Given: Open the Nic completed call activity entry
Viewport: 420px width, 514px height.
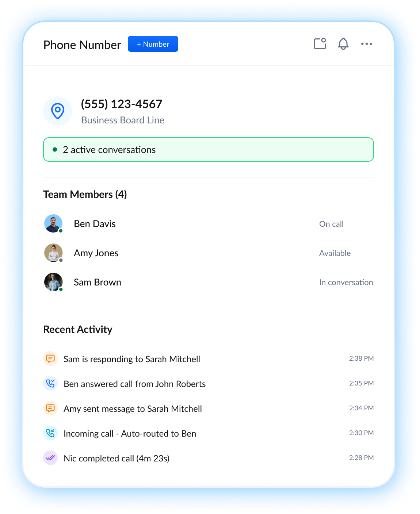Looking at the screenshot, I should [117, 458].
